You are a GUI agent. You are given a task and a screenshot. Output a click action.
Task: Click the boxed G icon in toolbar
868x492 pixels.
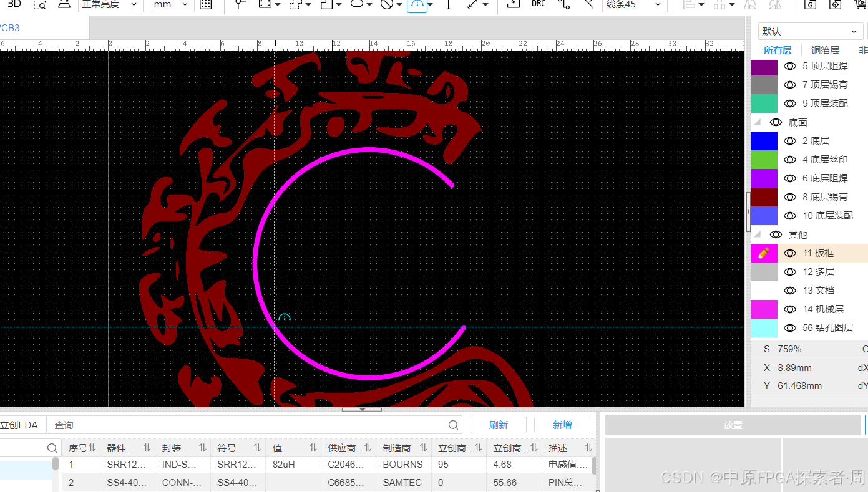pyautogui.click(x=810, y=4)
